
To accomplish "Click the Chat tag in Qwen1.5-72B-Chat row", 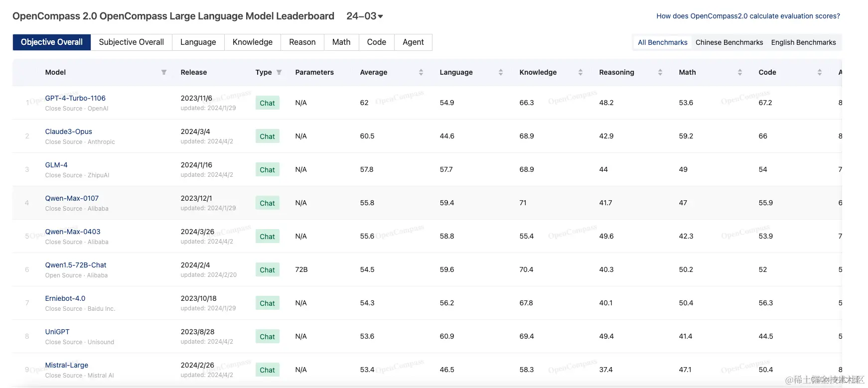I will [x=268, y=270].
